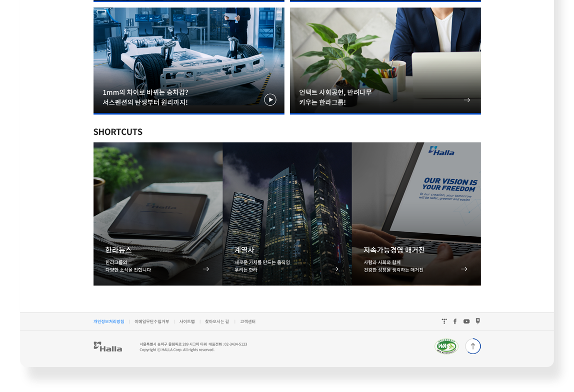The width and height of the screenshot is (574, 392).
Task: Play the suspension video with the circular play icon
Action: (270, 99)
